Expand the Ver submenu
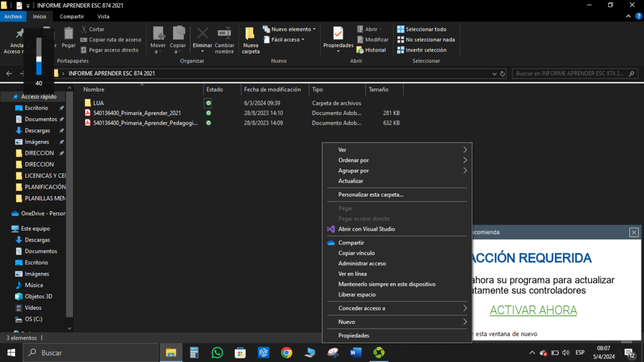 tap(397, 150)
